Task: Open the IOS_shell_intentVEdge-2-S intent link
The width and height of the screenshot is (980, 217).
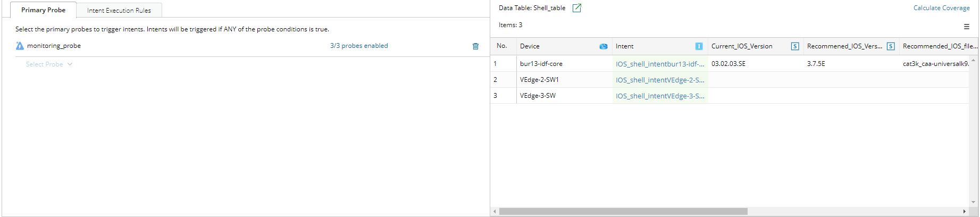Action: coord(659,80)
